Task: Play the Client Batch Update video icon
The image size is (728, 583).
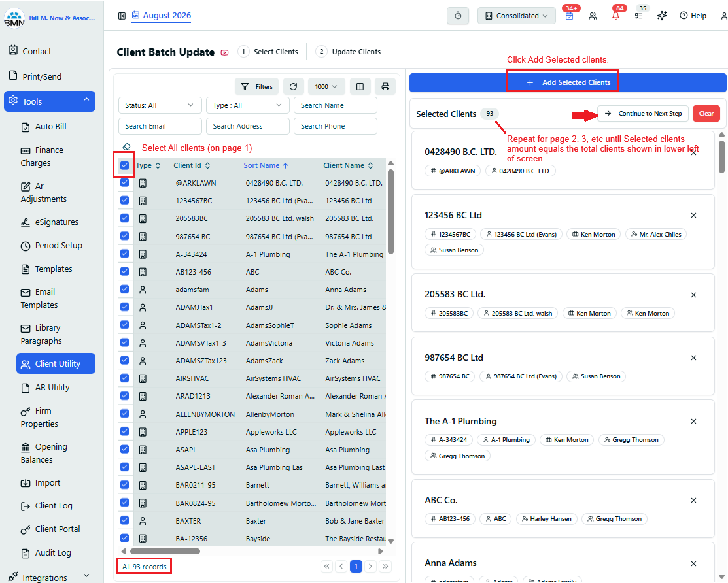Action: point(225,52)
